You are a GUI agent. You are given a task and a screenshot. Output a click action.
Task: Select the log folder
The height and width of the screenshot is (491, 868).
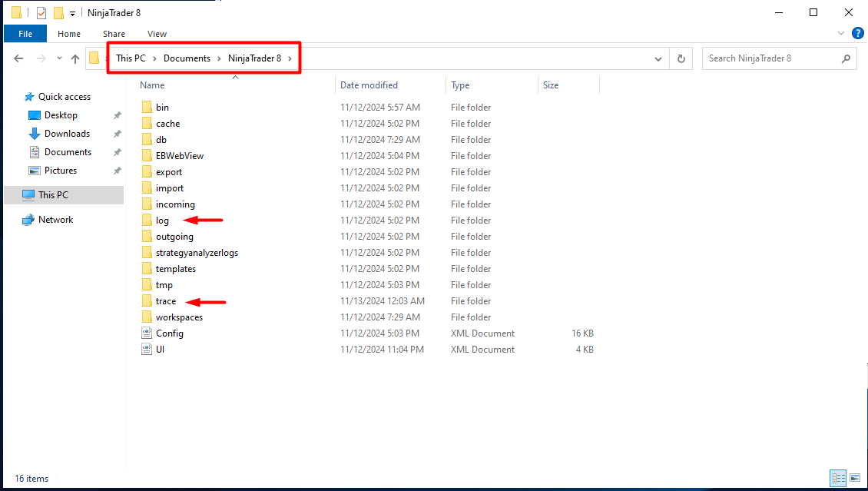pyautogui.click(x=162, y=221)
